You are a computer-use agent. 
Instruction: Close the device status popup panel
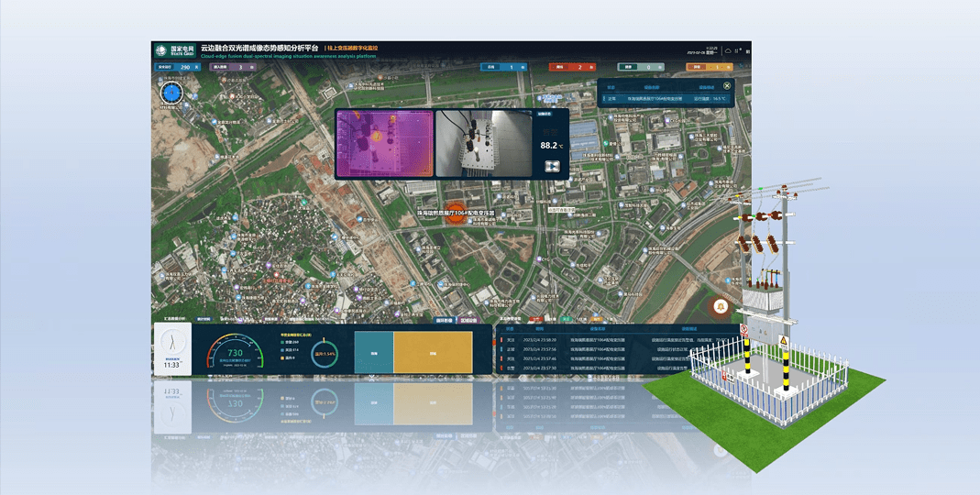click(727, 87)
